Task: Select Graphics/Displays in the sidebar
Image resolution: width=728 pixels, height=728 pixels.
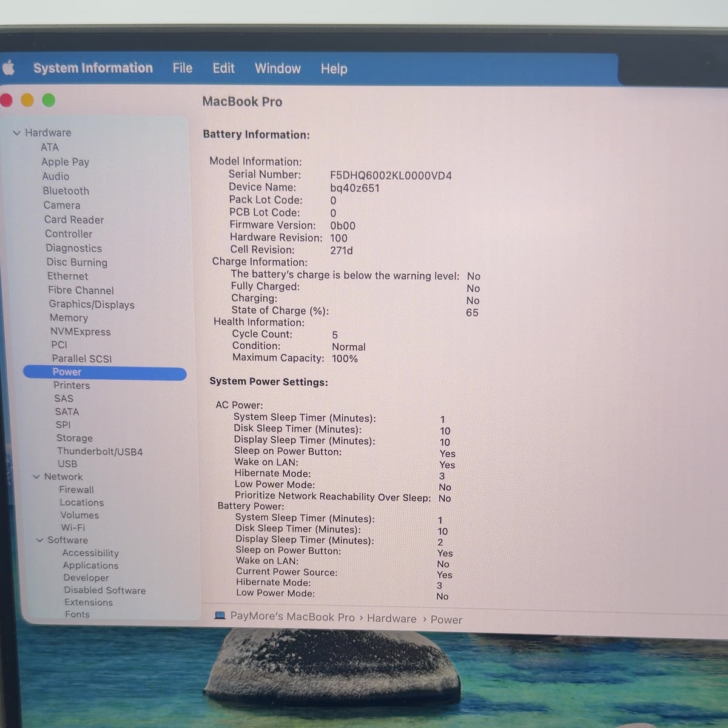Action: click(92, 305)
